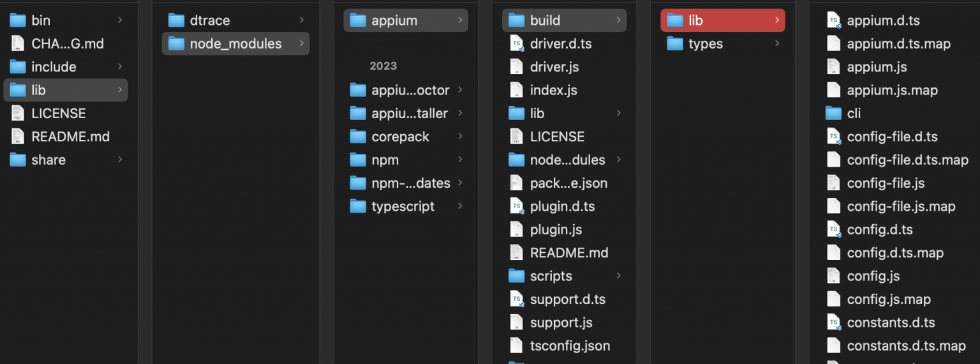Select the highlighted red lib folder

[x=722, y=20]
